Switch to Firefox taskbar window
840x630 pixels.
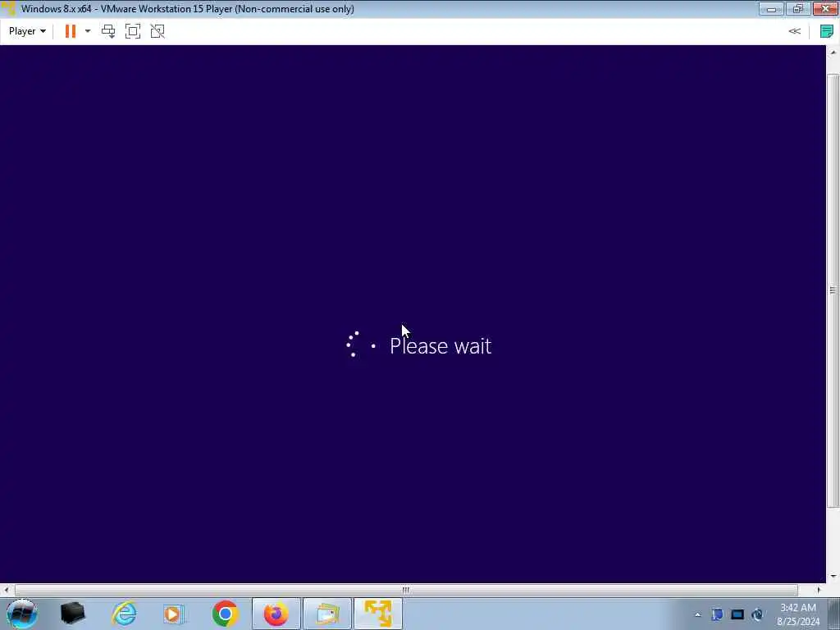tap(276, 614)
